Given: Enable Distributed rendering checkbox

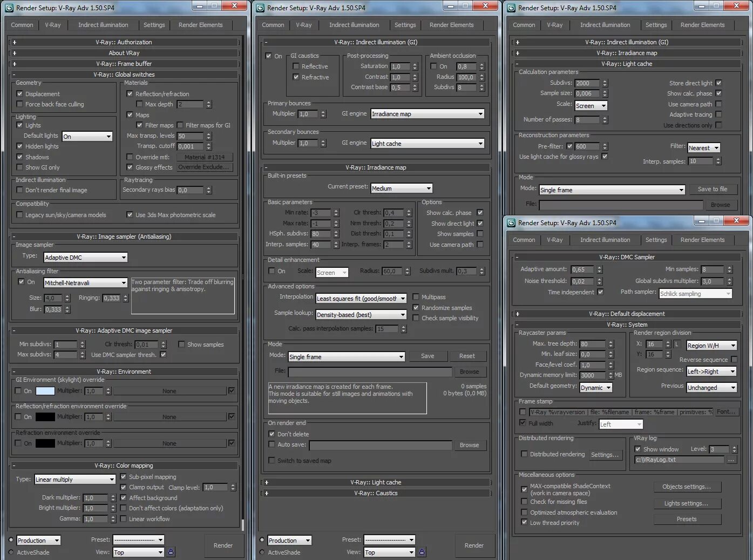Looking at the screenshot, I should 524,454.
